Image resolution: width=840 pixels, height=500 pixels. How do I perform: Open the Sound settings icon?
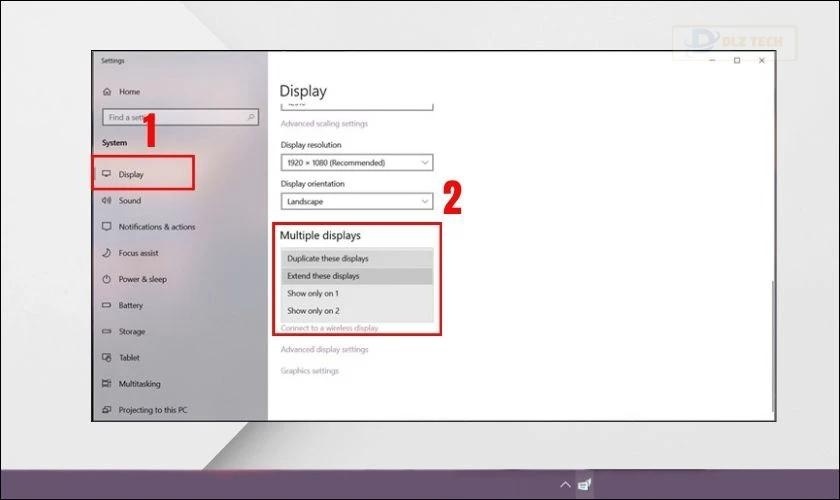point(106,200)
